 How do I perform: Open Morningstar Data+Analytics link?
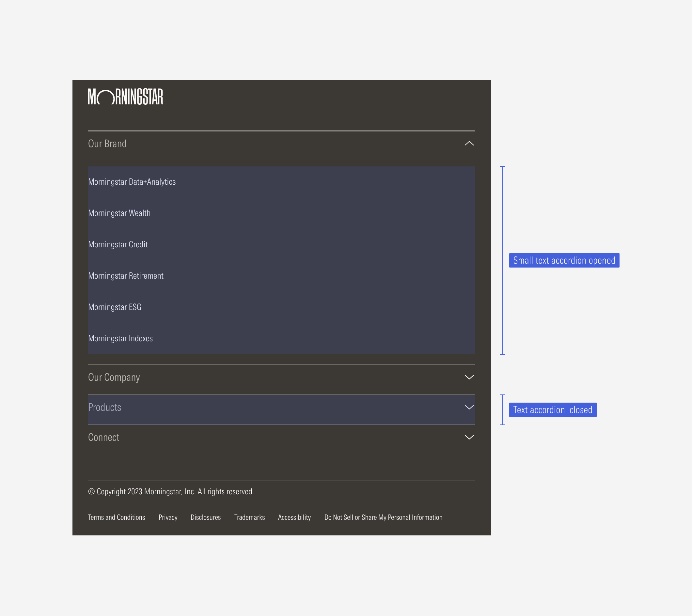tap(132, 182)
